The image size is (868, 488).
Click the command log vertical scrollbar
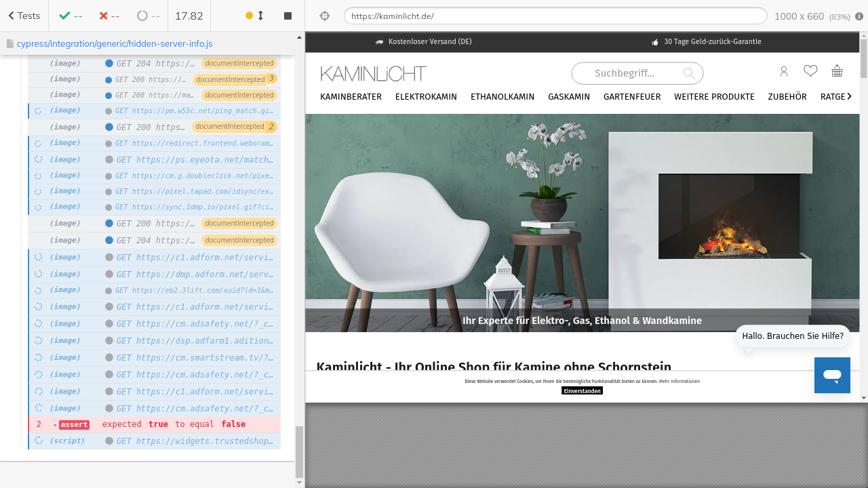pos(300,451)
